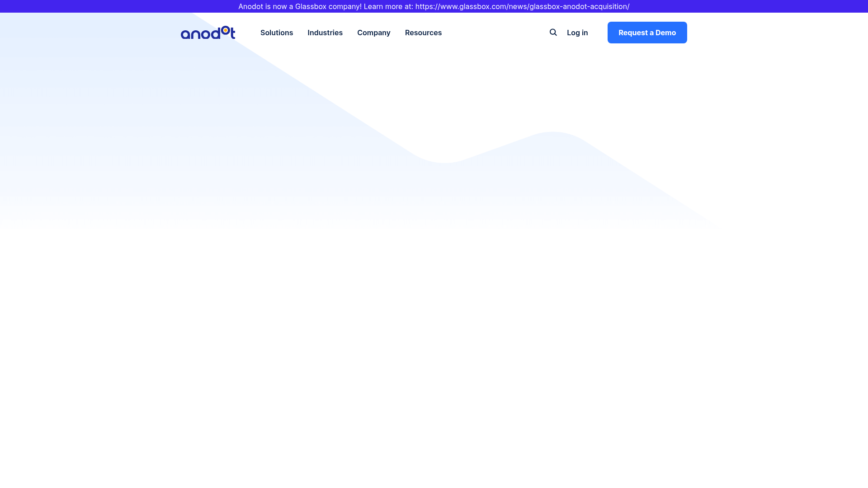Open the search magnifier in the header
Screen dimensions: 868x488
pos(553,32)
